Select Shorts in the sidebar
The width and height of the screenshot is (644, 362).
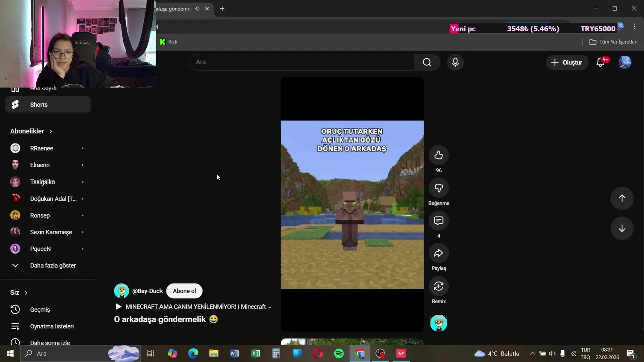click(48, 105)
